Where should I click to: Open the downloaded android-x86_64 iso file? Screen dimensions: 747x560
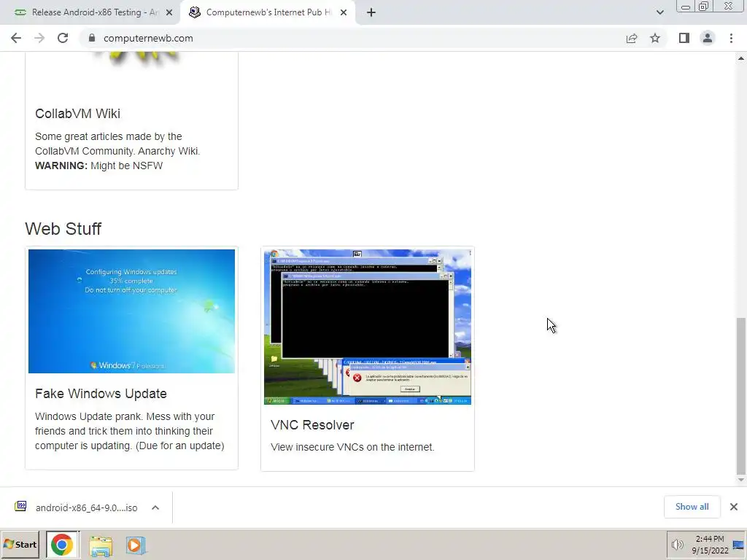(86, 507)
